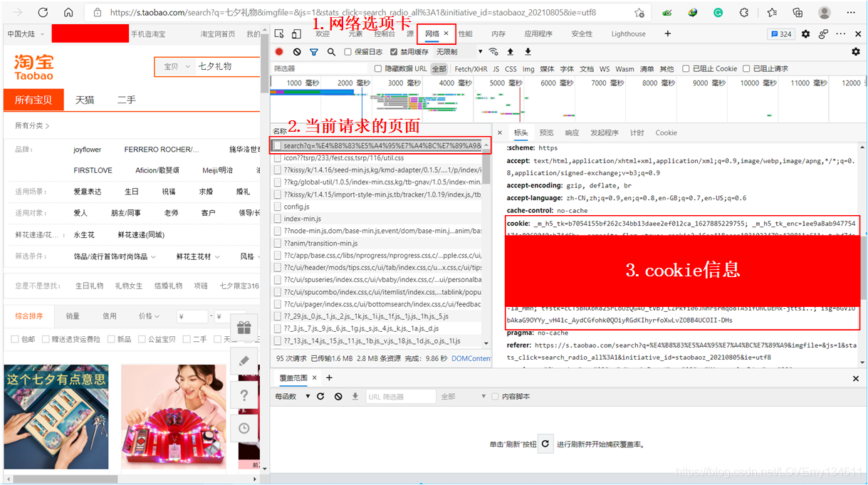The width and height of the screenshot is (868, 485).
Task: Open the DevTools feedback people icon
Action: pyautogui.click(x=824, y=33)
